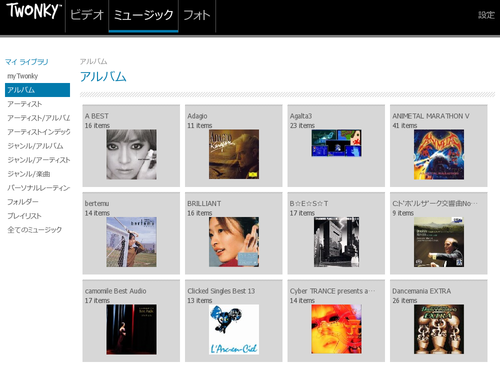
Task: Click マイ ライブラリ sidebar heading
Action: coord(27,62)
